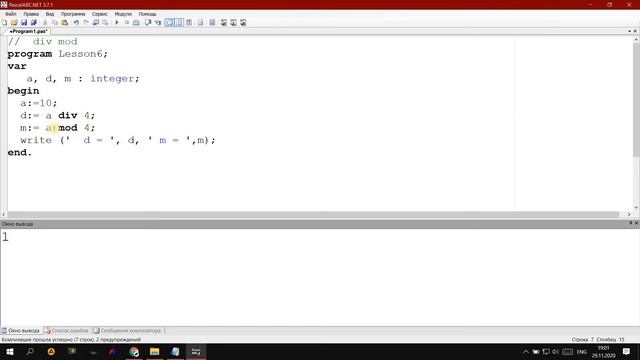Image resolution: width=640 pixels, height=360 pixels.
Task: Open the Правка menu
Action: tap(31, 14)
